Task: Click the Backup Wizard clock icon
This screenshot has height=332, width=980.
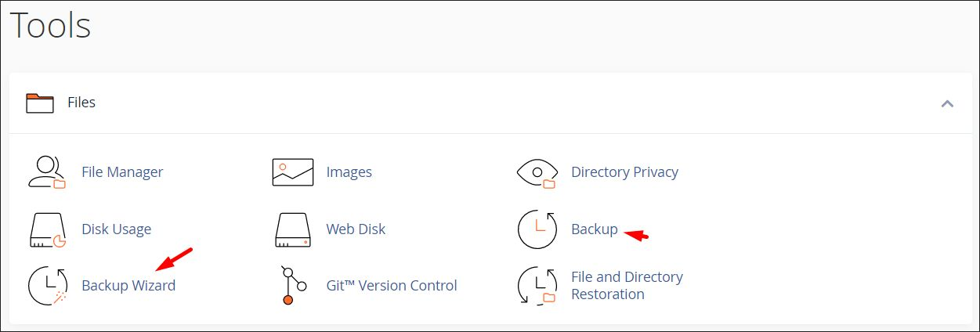Action: coord(47,286)
